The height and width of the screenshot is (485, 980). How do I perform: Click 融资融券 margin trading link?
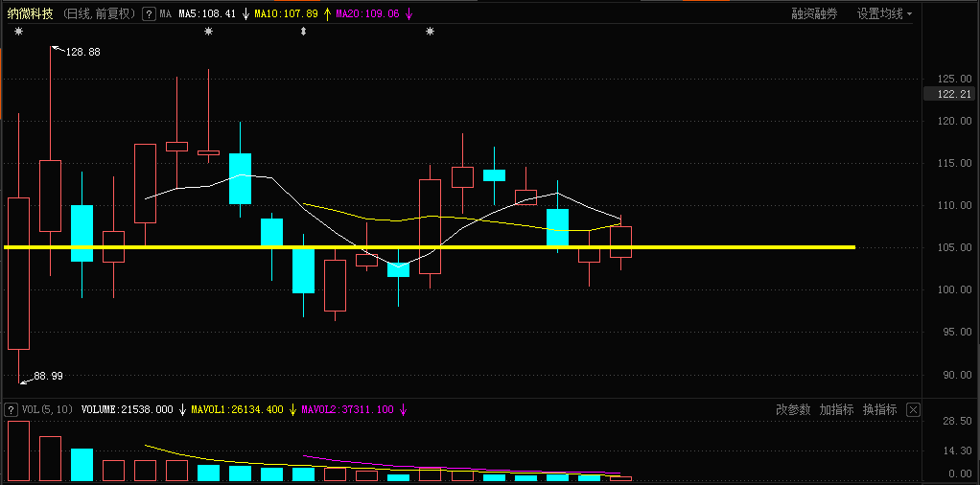[x=814, y=14]
